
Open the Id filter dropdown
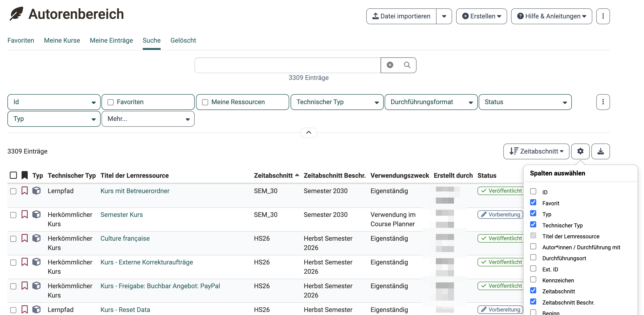54,102
